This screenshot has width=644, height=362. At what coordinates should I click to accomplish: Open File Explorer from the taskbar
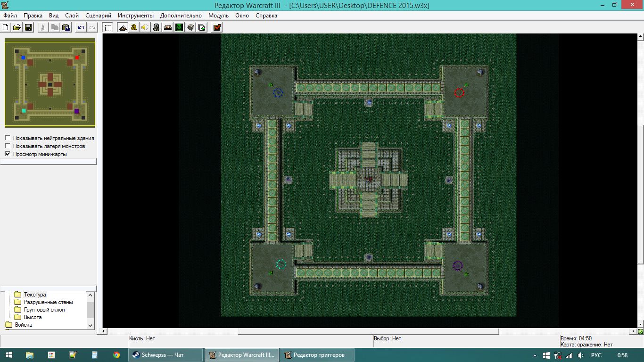30,355
